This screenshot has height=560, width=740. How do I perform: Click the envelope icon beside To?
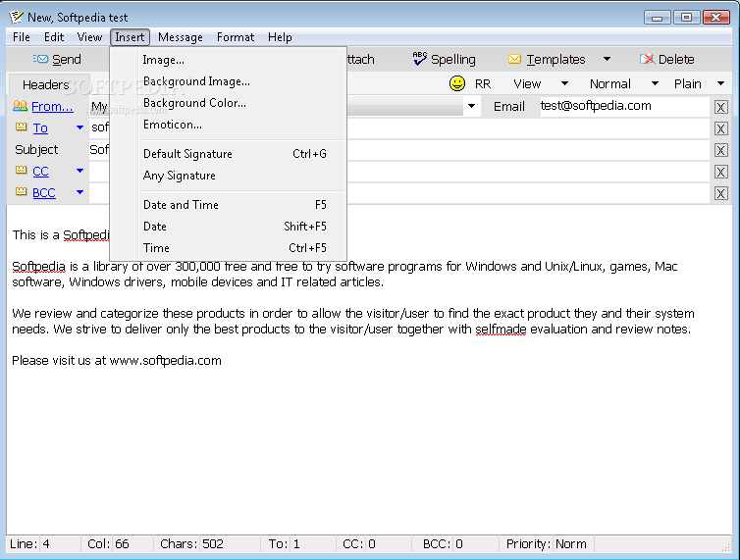point(21,127)
